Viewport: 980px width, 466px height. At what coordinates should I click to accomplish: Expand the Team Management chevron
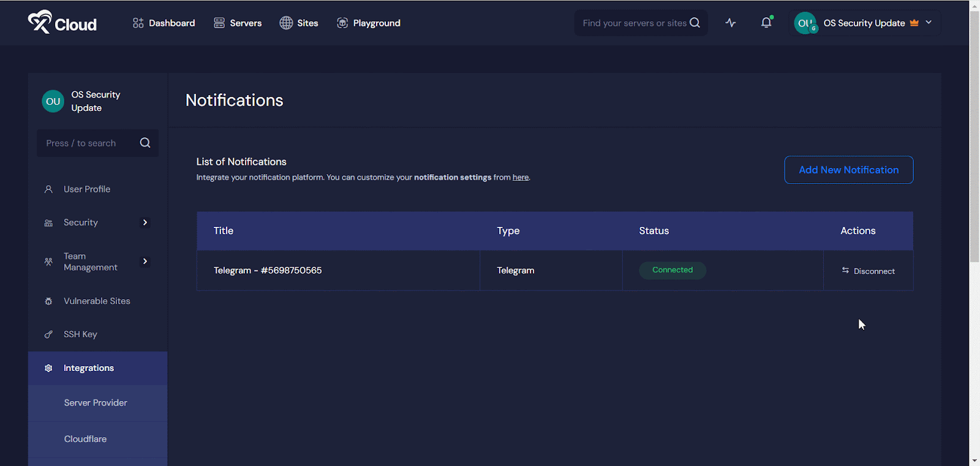tap(145, 261)
